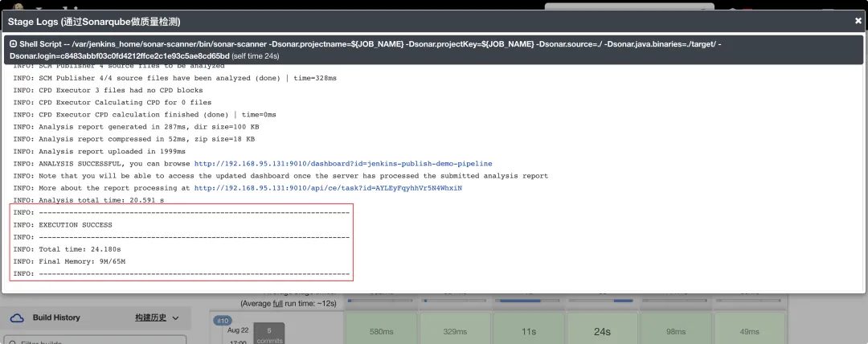Click the 'Note that you will be able' line
The image size is (868, 344).
[280, 176]
